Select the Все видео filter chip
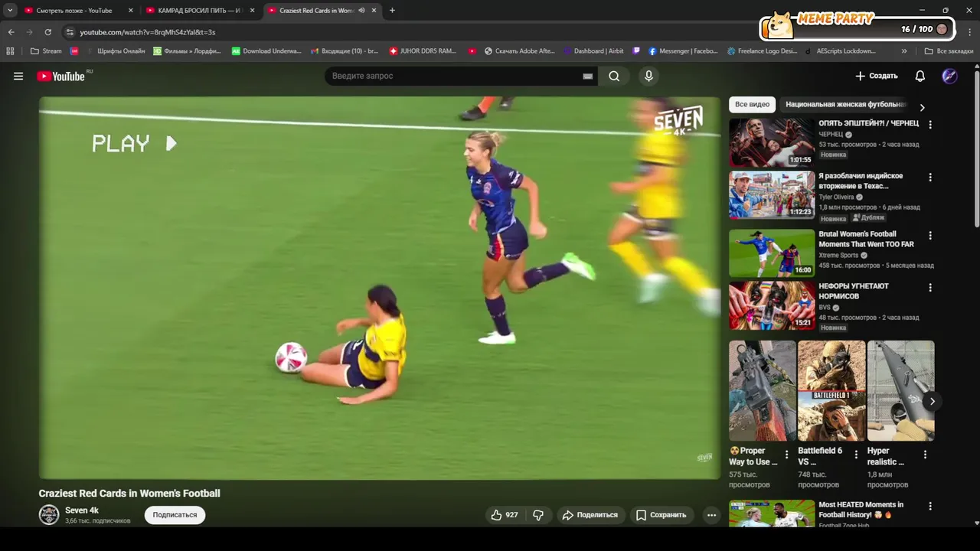Image resolution: width=980 pixels, height=551 pixels. pyautogui.click(x=752, y=104)
